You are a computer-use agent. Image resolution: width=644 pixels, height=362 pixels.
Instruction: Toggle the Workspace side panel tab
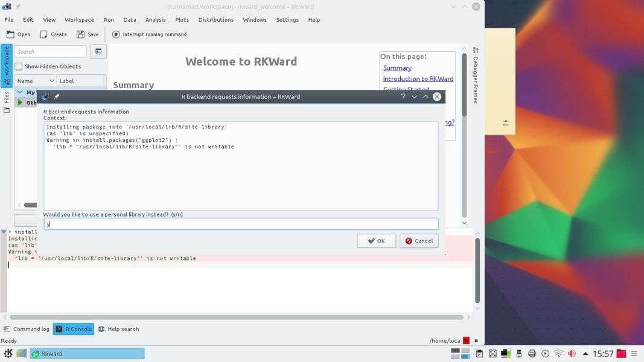click(7, 66)
